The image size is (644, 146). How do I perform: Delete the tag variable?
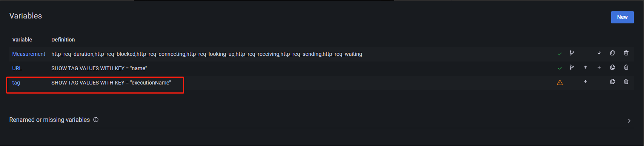[626, 82]
